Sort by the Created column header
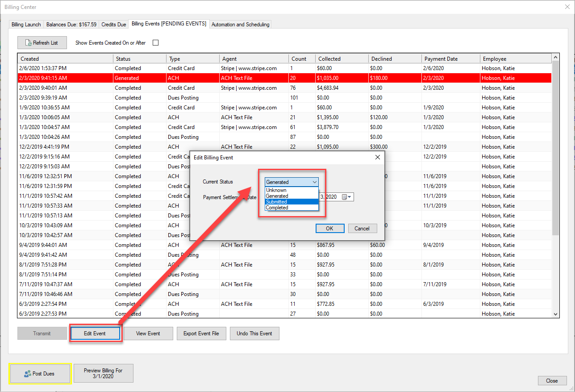 65,58
